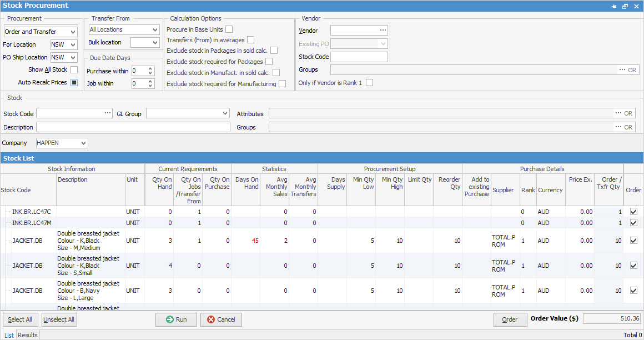Click the ellipsis icon in Stock Groups field

pos(618,127)
